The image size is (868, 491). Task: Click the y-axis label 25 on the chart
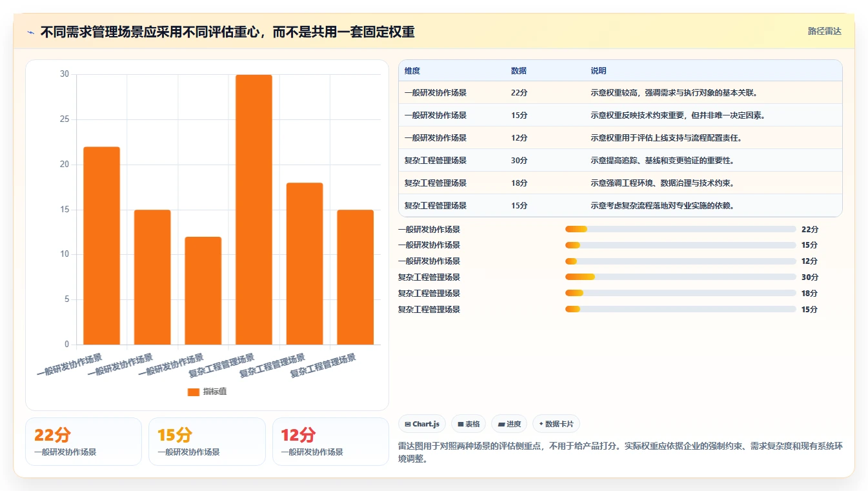pyautogui.click(x=64, y=119)
